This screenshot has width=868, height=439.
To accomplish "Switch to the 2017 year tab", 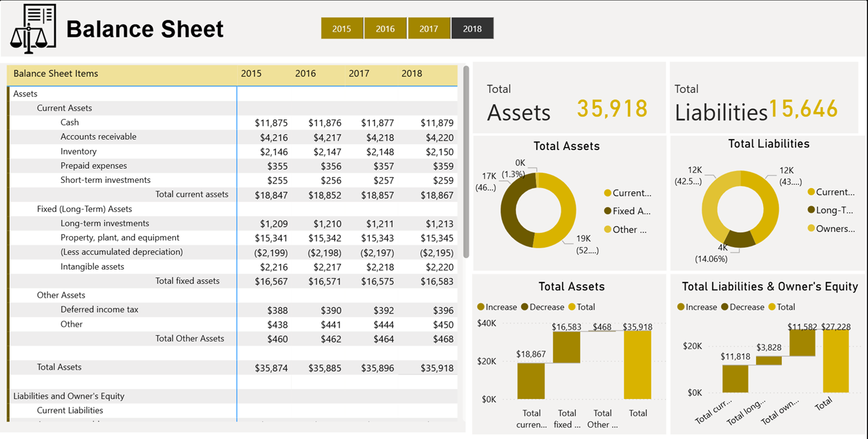I will (429, 28).
